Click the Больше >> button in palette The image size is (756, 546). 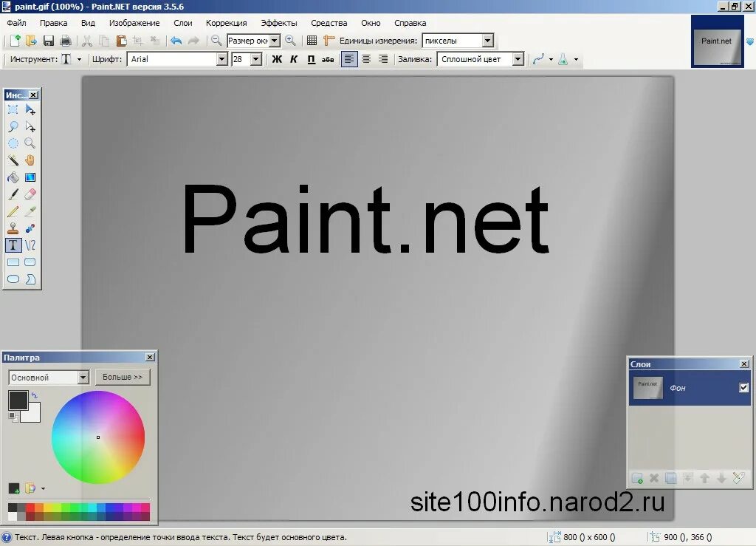click(x=123, y=377)
